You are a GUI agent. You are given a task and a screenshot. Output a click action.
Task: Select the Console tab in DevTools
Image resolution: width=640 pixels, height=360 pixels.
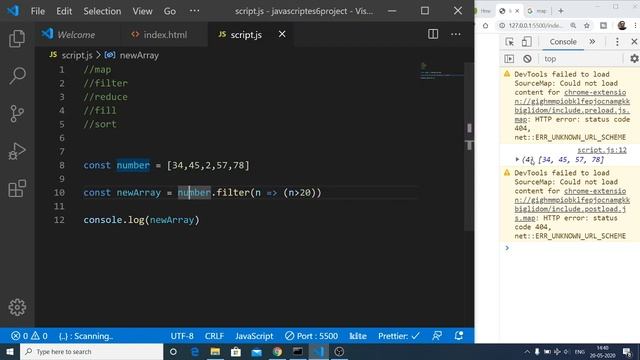(563, 42)
